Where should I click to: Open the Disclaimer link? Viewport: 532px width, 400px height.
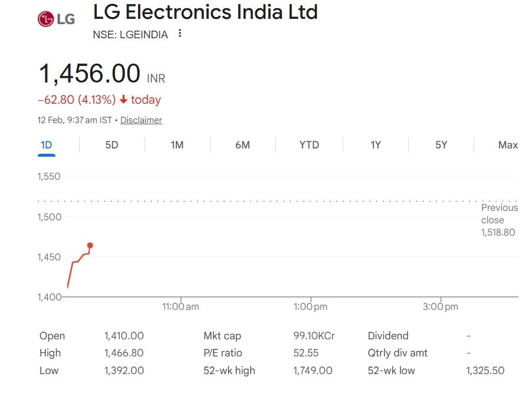pyautogui.click(x=141, y=120)
